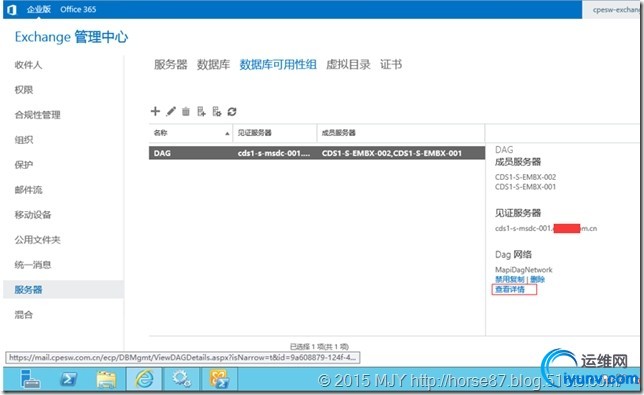The image size is (644, 395).
Task: Open Server Manager from the taskbar
Action: (x=30, y=379)
